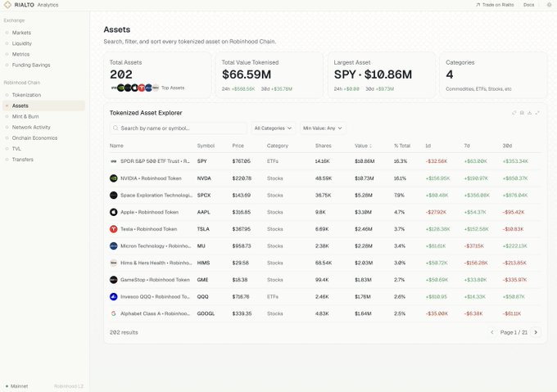Image resolution: width=557 pixels, height=392 pixels.
Task: Click the SPCX Space Exploration logo
Action: 114,195
